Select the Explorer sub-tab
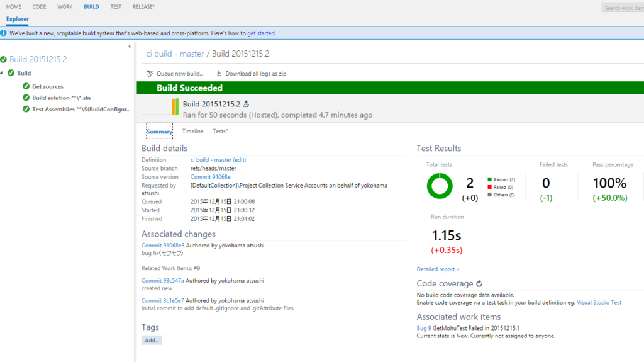 coord(17,19)
